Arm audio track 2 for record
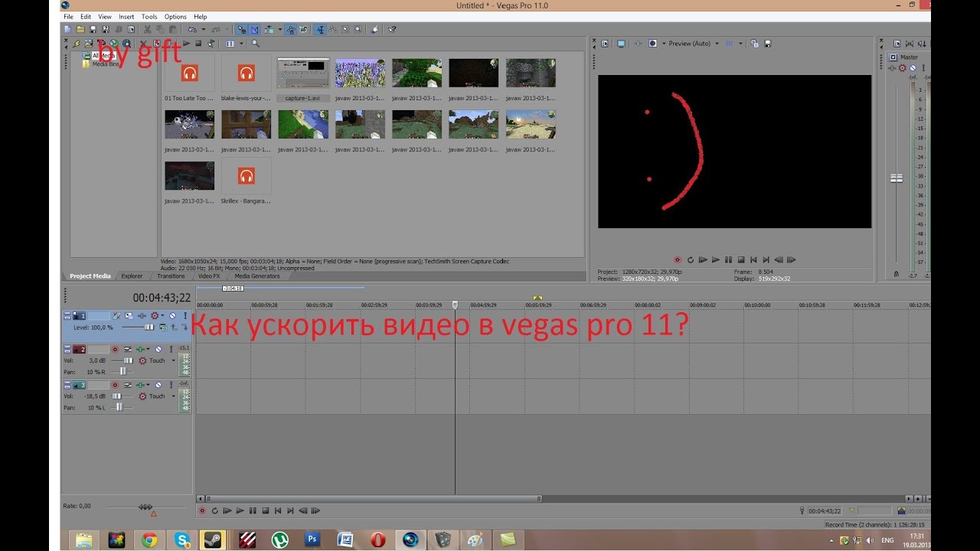980x551 pixels. tap(115, 349)
